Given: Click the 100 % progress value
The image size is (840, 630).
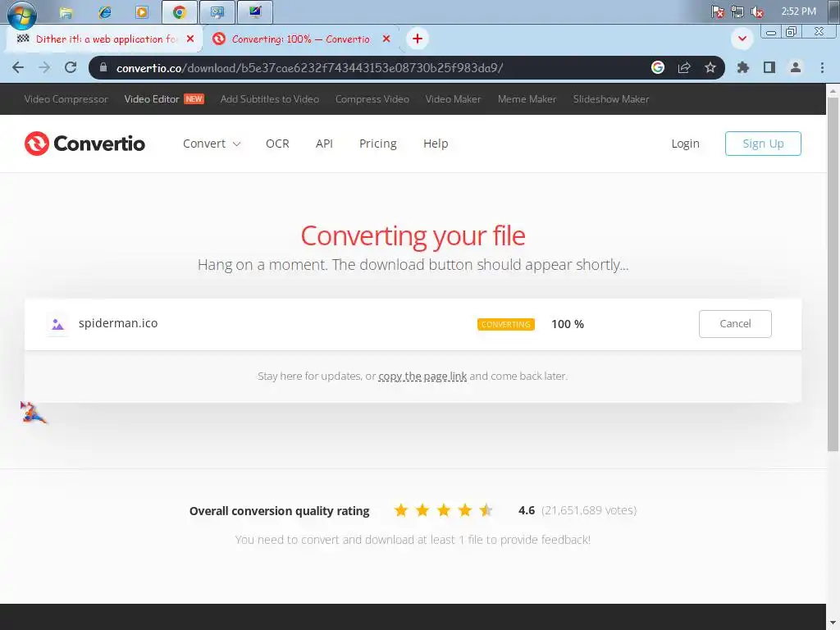Looking at the screenshot, I should click(x=568, y=324).
